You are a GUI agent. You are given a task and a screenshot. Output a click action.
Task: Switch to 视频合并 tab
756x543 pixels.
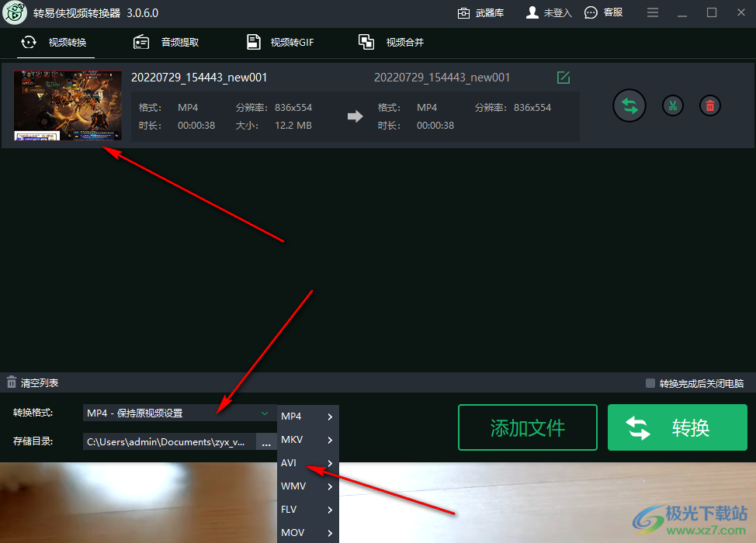click(x=391, y=43)
